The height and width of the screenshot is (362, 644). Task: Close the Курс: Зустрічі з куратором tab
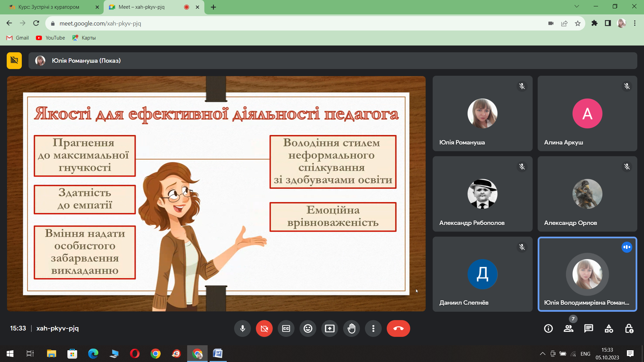coord(97,7)
